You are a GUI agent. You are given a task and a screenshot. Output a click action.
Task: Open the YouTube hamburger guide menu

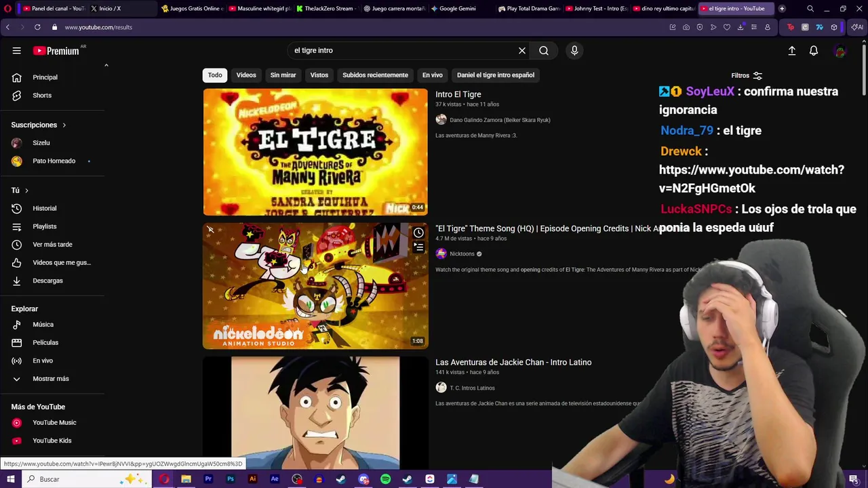(16, 50)
